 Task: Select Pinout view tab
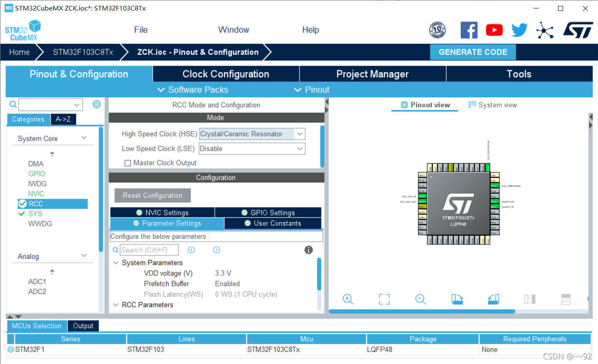[x=425, y=105]
